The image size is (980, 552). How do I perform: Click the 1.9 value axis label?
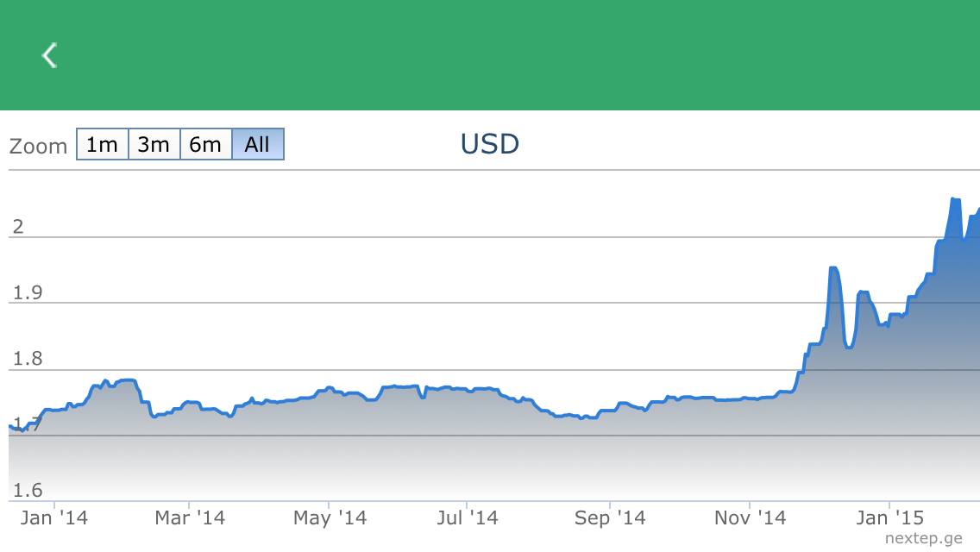pos(27,293)
